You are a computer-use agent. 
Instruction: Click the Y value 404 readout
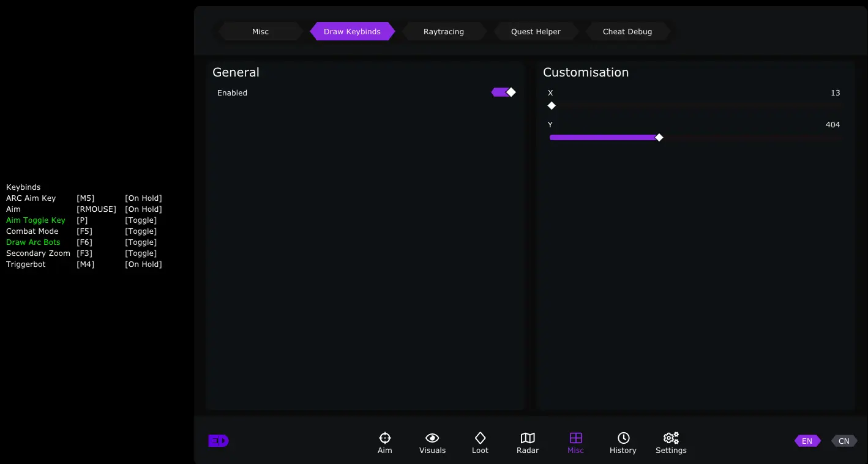point(832,125)
